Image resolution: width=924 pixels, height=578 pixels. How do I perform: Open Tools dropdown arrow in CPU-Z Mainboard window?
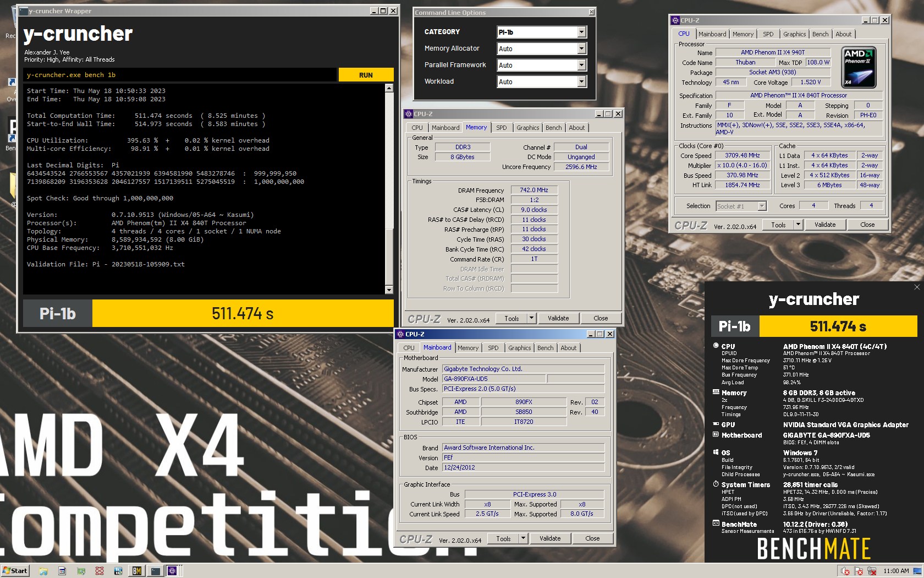523,538
